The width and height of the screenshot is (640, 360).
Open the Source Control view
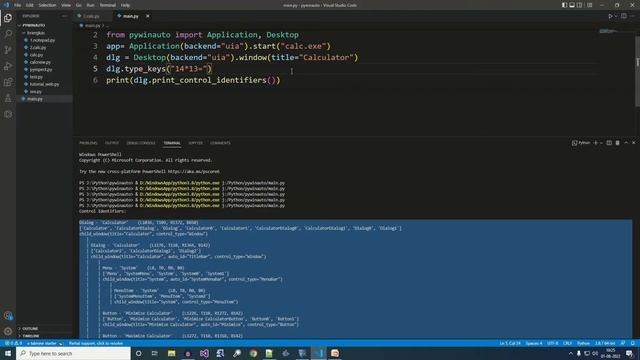[x=8, y=50]
